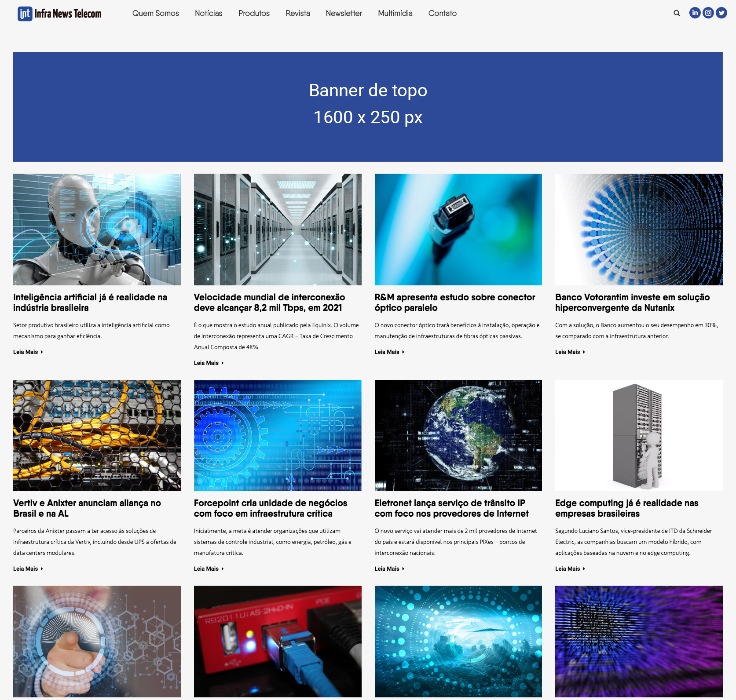Open headline Forcepoint cria unidade de negócios
The width and height of the screenshot is (736, 700).
tap(271, 508)
